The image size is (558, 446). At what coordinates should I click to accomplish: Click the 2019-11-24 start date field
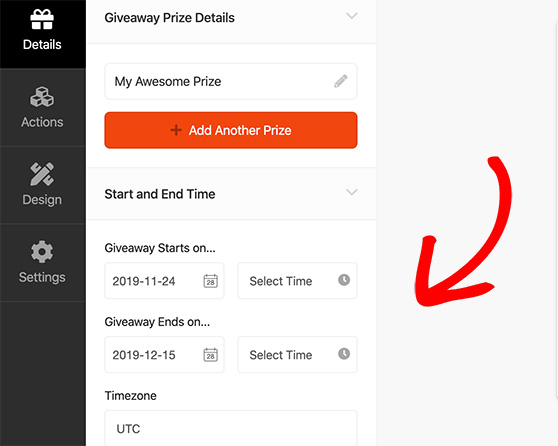click(x=164, y=281)
